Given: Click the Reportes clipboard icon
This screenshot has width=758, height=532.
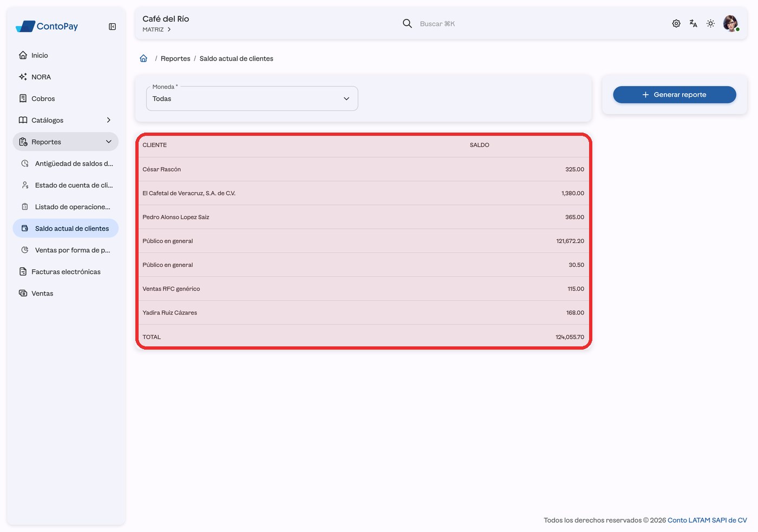Looking at the screenshot, I should click(23, 142).
